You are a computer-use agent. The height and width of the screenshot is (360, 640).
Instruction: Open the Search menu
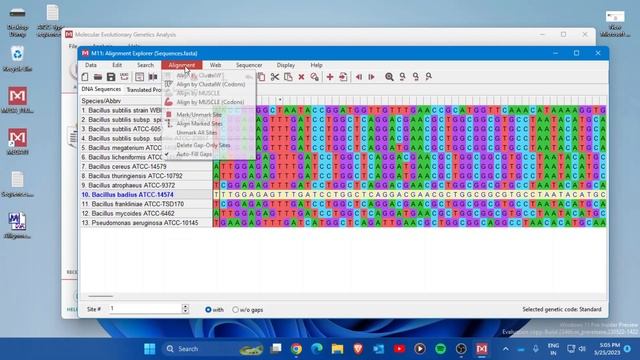pos(145,65)
